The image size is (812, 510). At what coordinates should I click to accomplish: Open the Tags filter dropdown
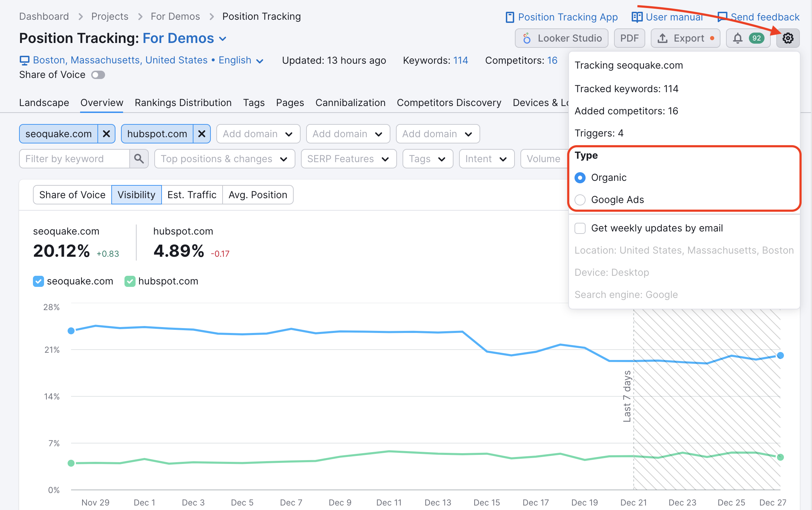click(428, 159)
